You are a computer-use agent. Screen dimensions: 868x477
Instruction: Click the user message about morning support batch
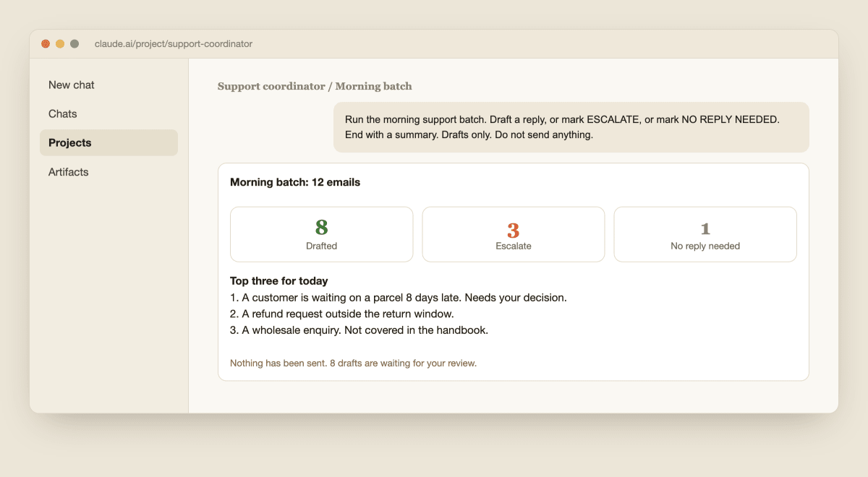571,127
